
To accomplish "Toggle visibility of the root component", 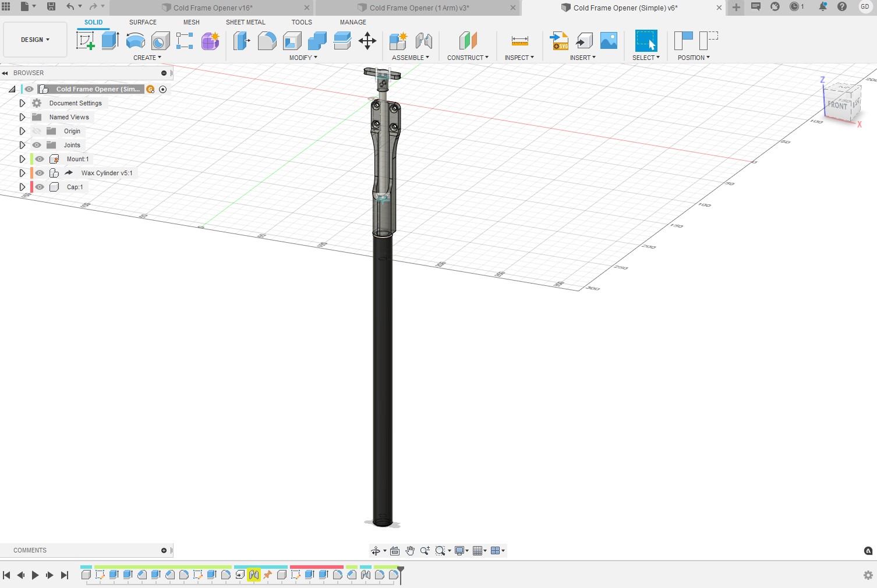I will point(29,89).
